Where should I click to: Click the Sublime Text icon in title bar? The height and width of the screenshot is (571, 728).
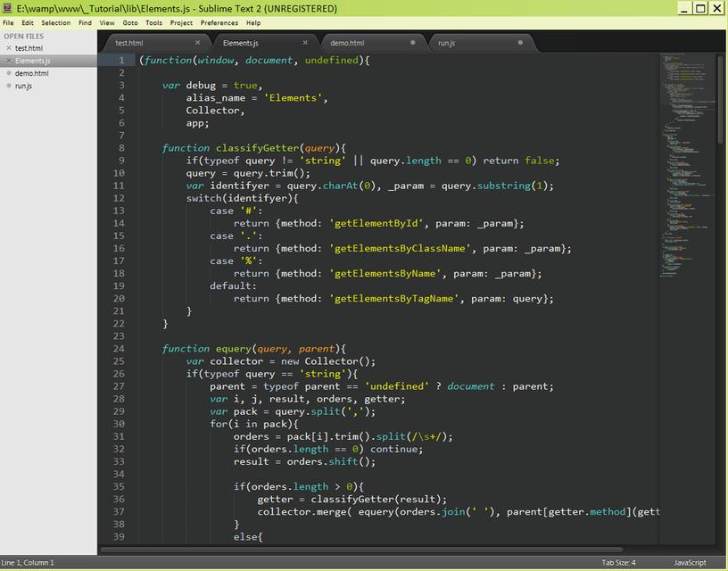(8, 9)
